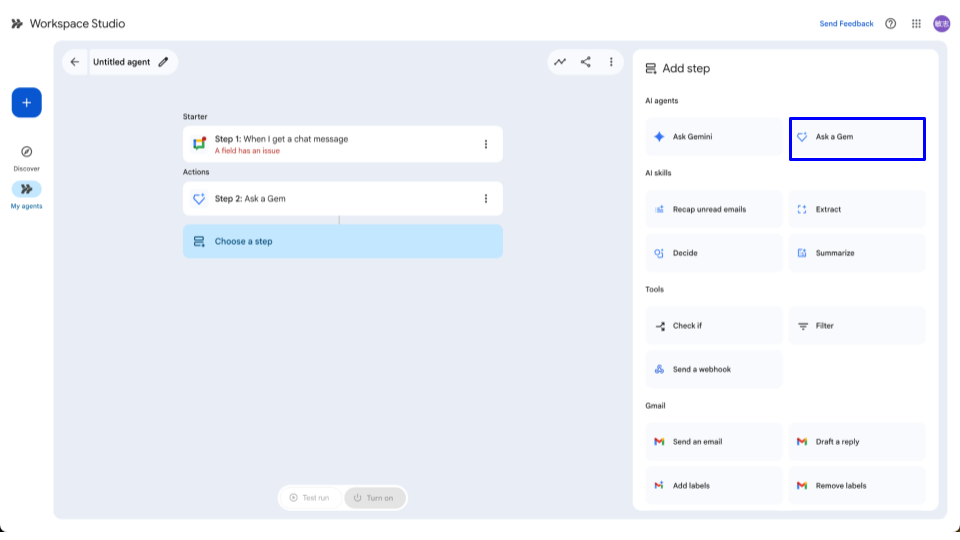Click the Send Feedback link
This screenshot has width=960, height=540.
click(846, 24)
